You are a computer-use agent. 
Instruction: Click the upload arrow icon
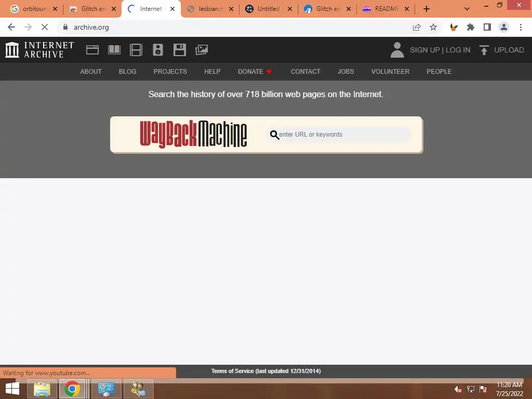(484, 50)
